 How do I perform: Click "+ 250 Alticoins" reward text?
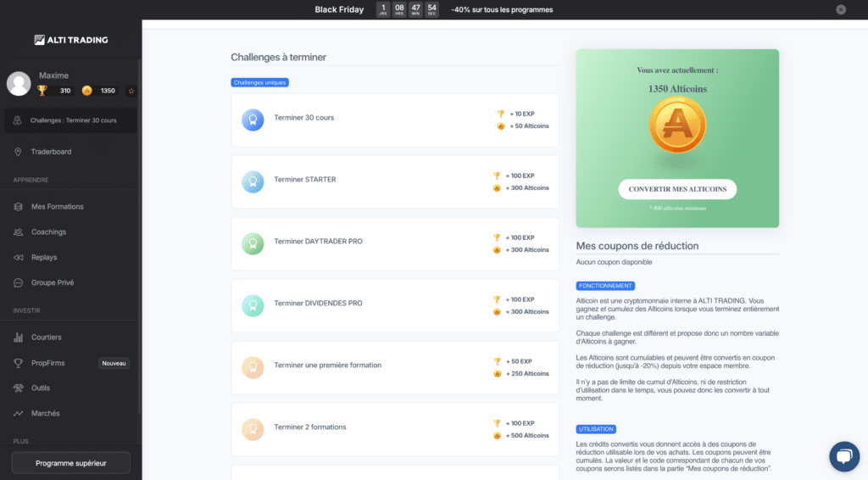pos(527,374)
